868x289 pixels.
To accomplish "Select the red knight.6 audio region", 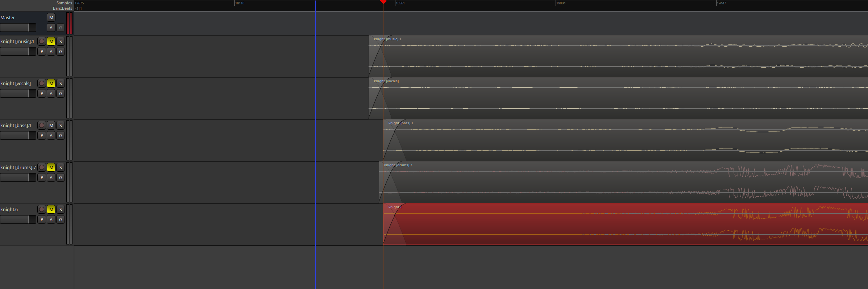I will click(626, 224).
